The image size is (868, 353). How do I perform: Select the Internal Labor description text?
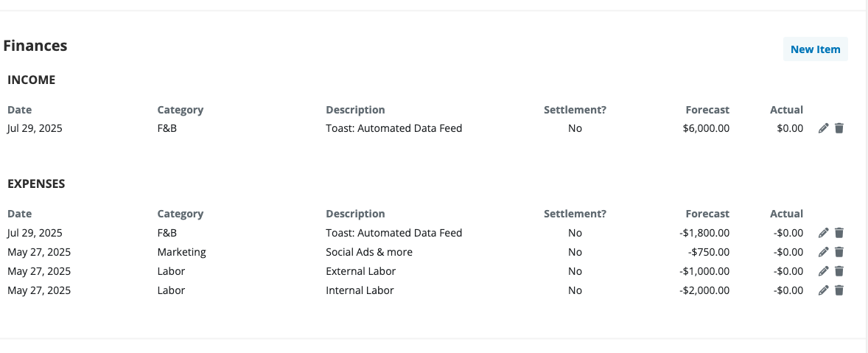tap(360, 290)
